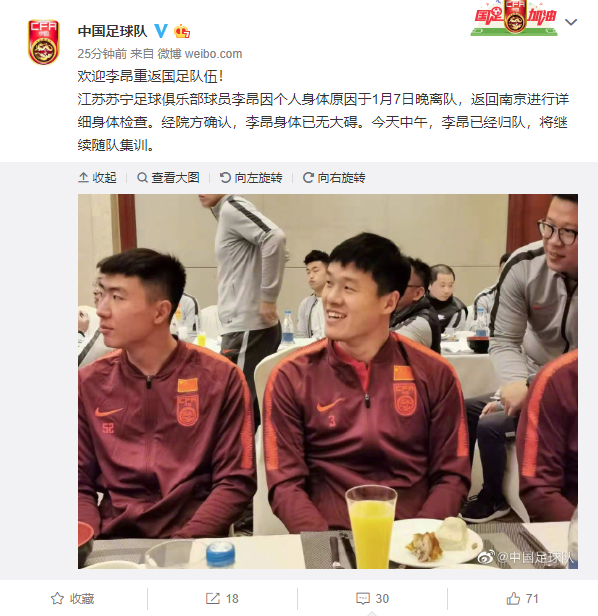
Task: Click the blue verified V badge
Action: pyautogui.click(x=161, y=31)
